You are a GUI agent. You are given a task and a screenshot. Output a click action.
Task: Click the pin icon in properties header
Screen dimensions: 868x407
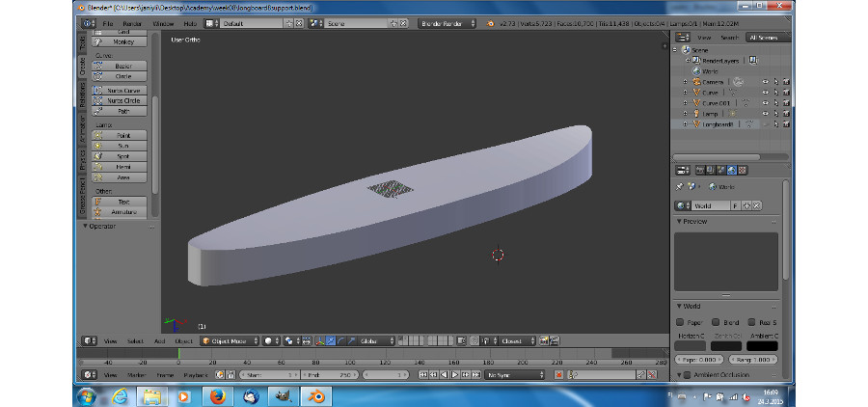pyautogui.click(x=680, y=186)
